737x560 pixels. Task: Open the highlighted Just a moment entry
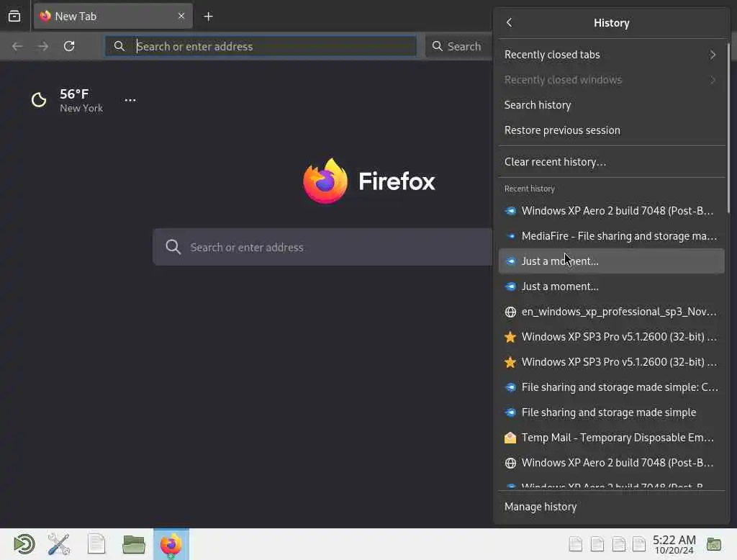(611, 261)
